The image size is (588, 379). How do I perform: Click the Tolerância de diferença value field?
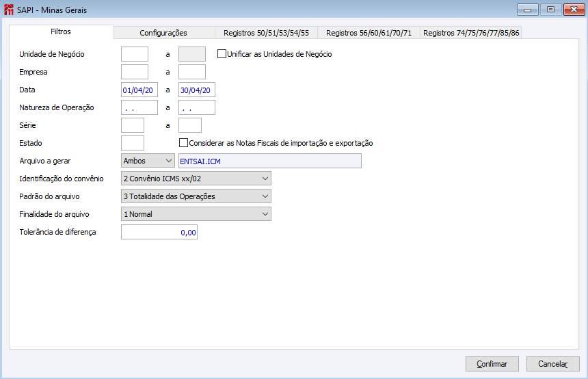pyautogui.click(x=159, y=232)
